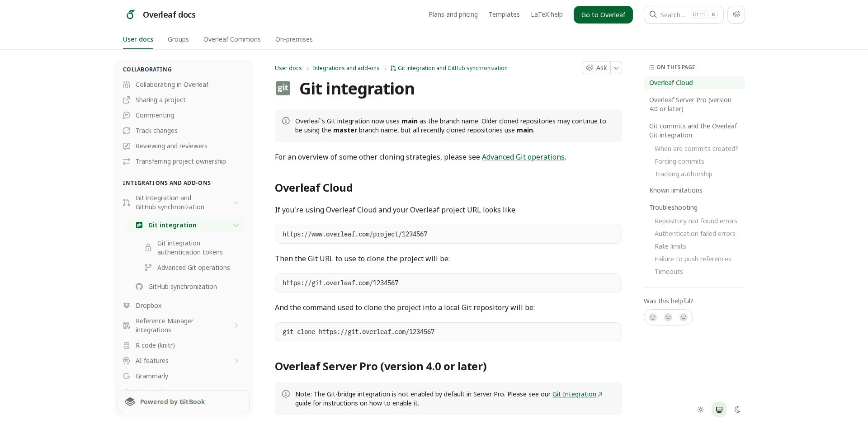Switch to light theme sun toggle
This screenshot has height=424, width=868.
[x=701, y=410]
